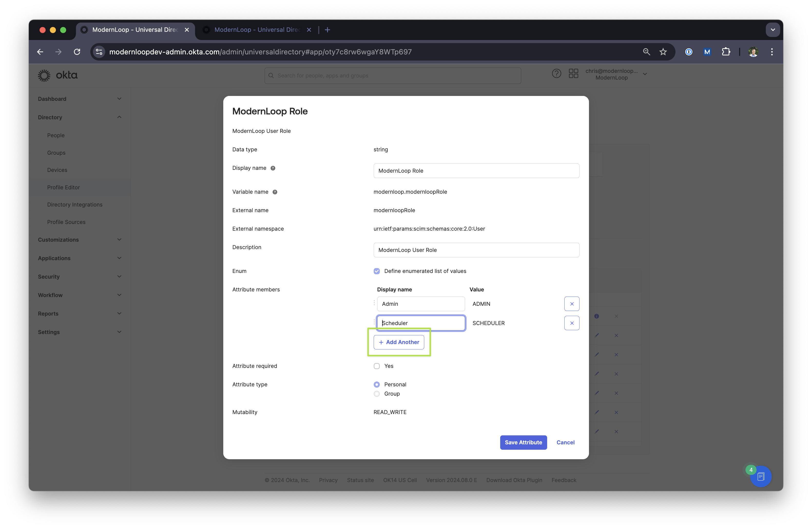Click the browser forward arrow
812x529 pixels.
click(x=59, y=52)
